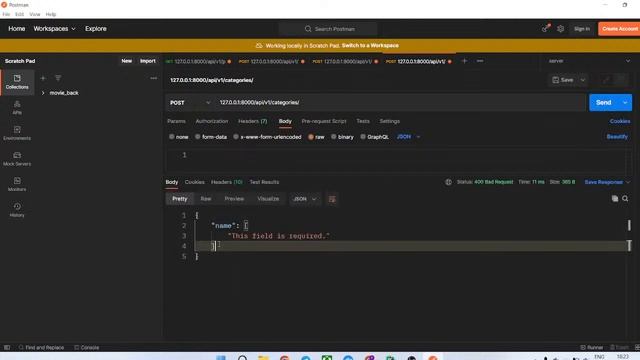Image resolution: width=640 pixels, height=360 pixels.
Task: Click the edit pencil icon beside Save
Action: click(606, 80)
